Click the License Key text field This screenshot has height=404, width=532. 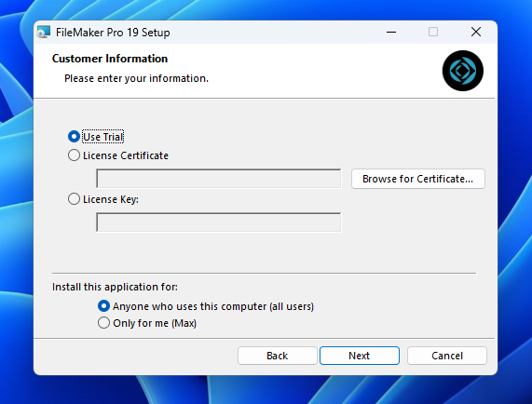point(219,222)
